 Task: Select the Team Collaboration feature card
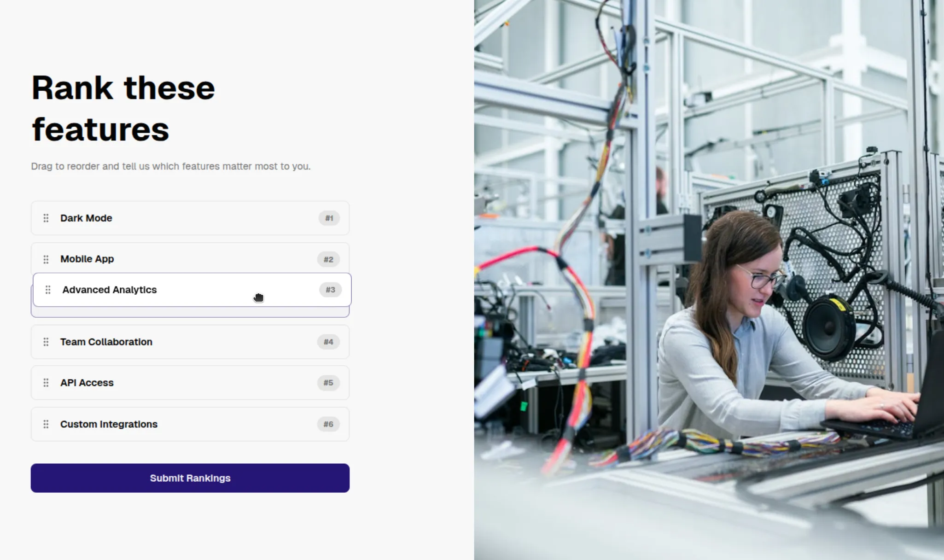pos(190,342)
